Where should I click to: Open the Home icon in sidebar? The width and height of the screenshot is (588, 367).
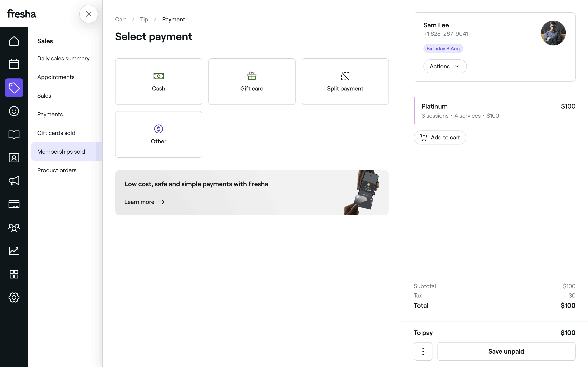14,41
